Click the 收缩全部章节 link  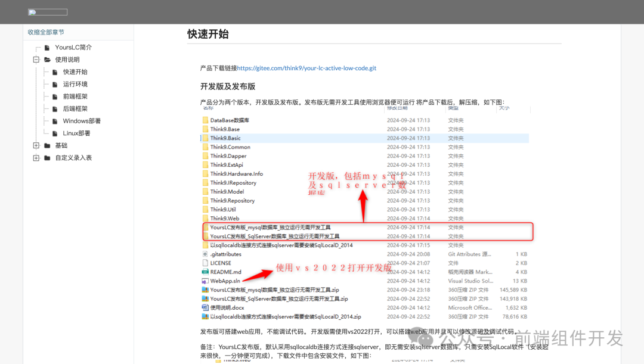(x=46, y=32)
